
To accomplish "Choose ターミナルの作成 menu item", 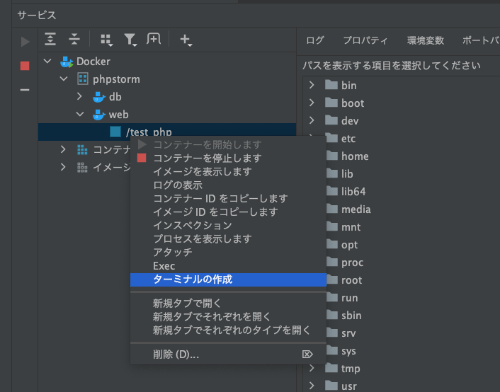I will (228, 280).
